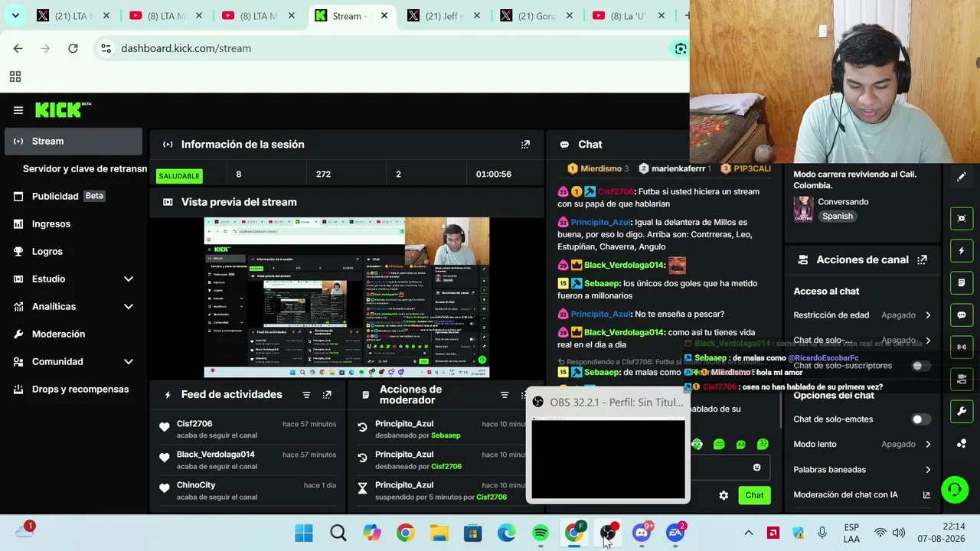Click Sebaaep in the desbaneado por entry
This screenshot has width=980, height=551.
446,435
